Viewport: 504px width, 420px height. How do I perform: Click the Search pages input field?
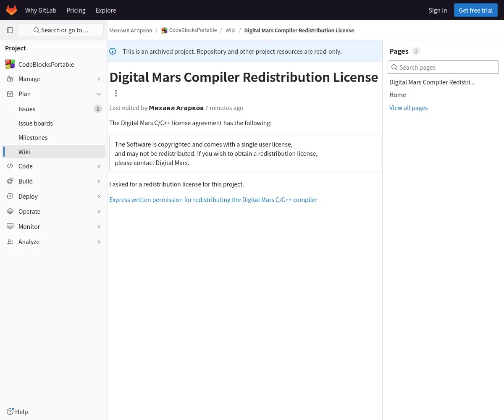443,67
